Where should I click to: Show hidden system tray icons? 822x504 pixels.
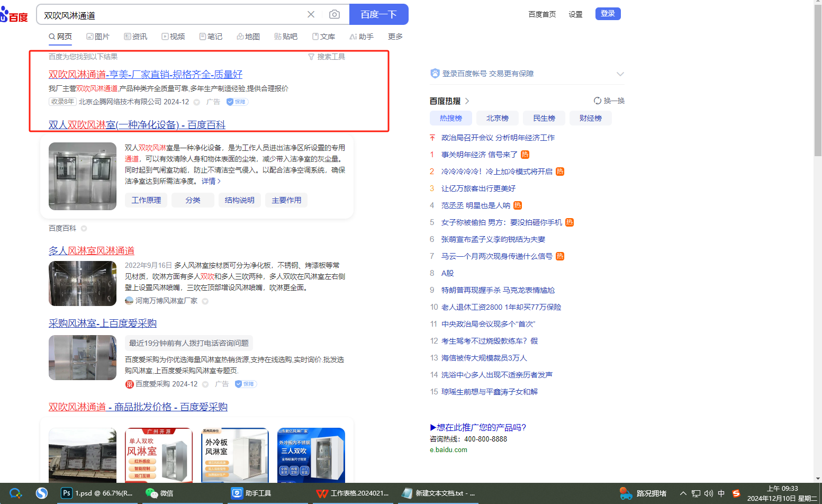coord(683,493)
